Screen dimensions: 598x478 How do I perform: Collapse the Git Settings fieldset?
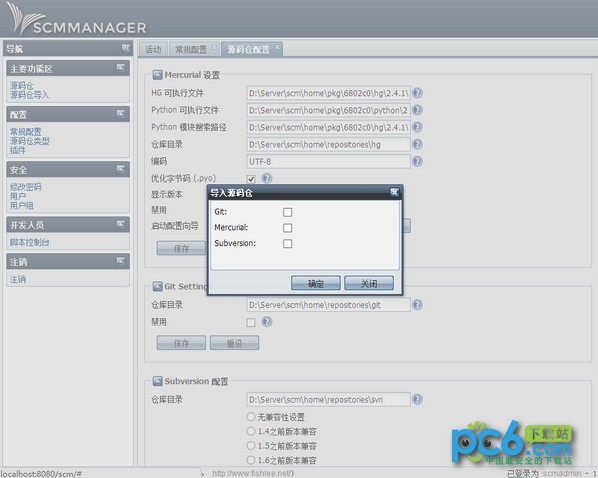point(157,286)
